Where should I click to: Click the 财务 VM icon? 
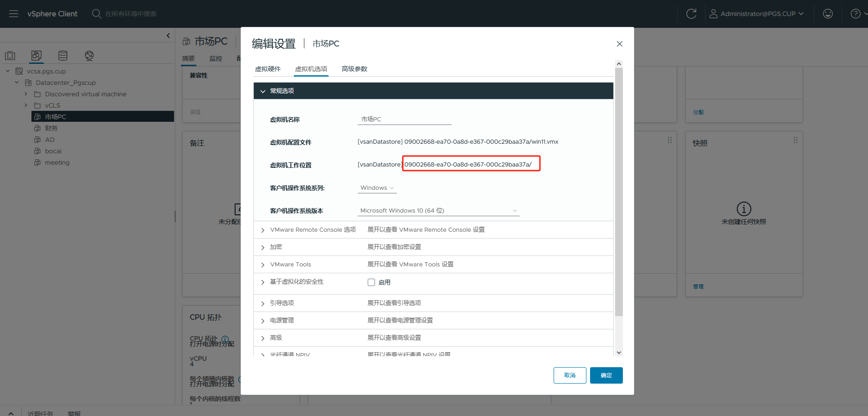click(37, 128)
